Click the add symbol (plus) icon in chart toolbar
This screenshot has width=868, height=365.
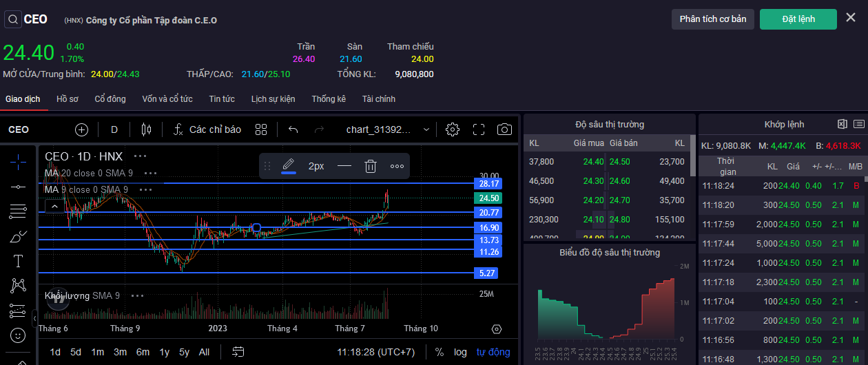point(82,129)
